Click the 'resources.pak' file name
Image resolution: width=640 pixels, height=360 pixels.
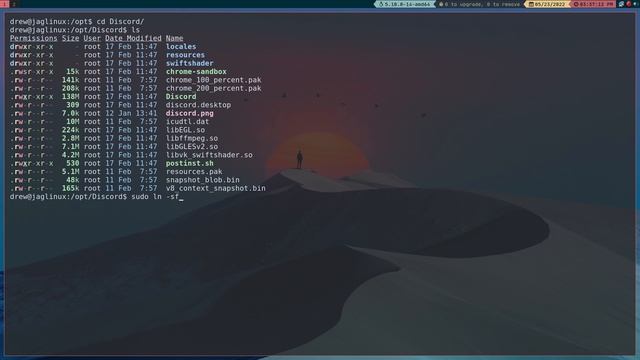click(x=194, y=171)
